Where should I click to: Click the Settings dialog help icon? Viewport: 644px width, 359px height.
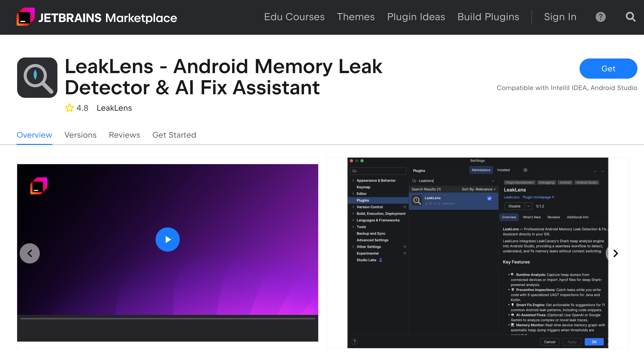pyautogui.click(x=354, y=342)
